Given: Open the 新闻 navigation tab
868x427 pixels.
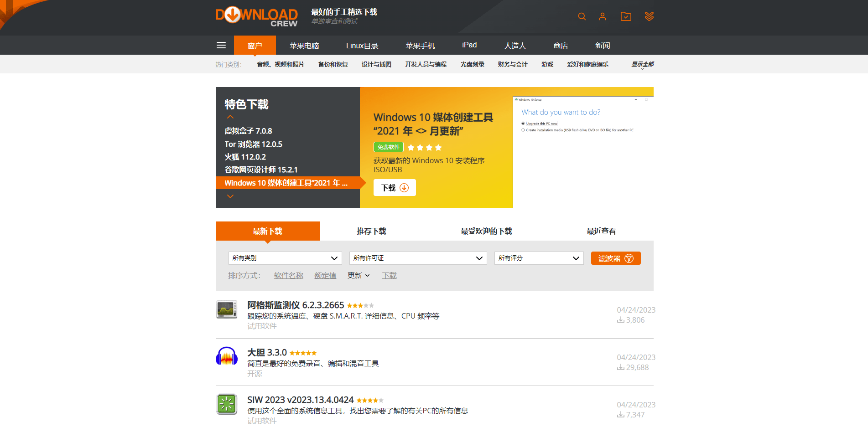Looking at the screenshot, I should (603, 45).
